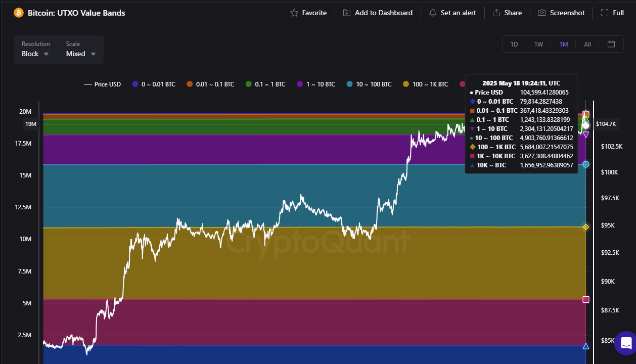Open the chat support bubble
636x364 pixels.
625,343
